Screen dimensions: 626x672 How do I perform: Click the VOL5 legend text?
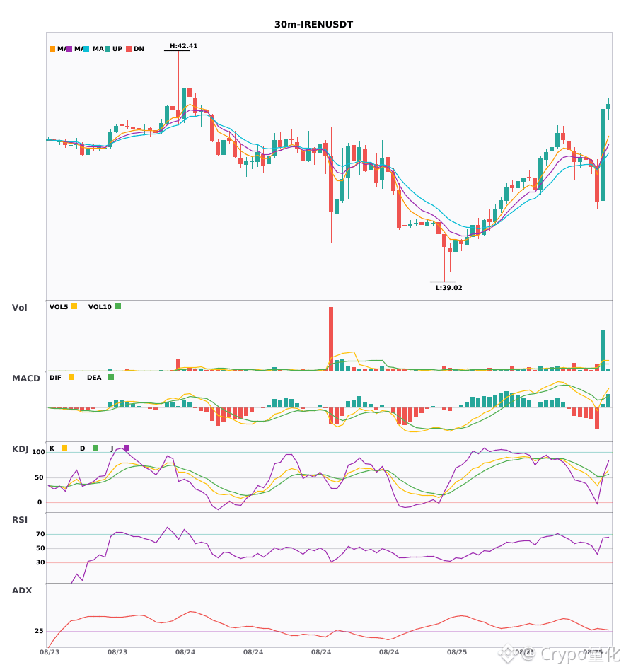tap(59, 307)
